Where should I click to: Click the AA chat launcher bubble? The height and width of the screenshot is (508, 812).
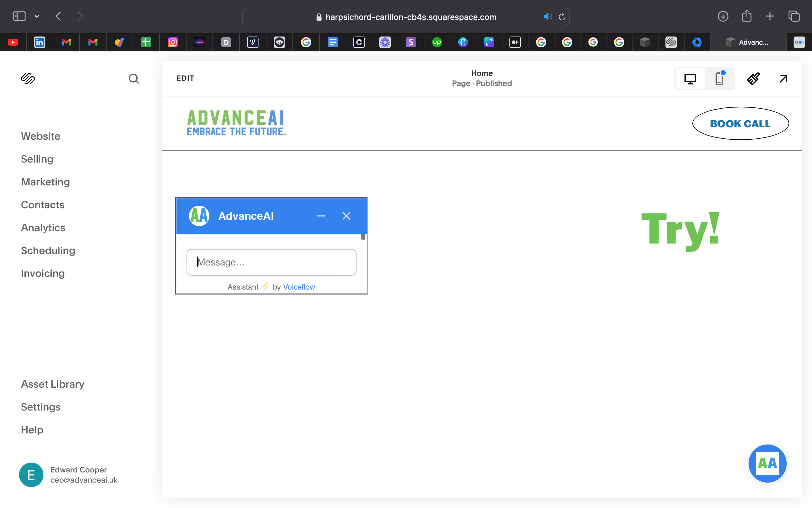[x=767, y=463]
